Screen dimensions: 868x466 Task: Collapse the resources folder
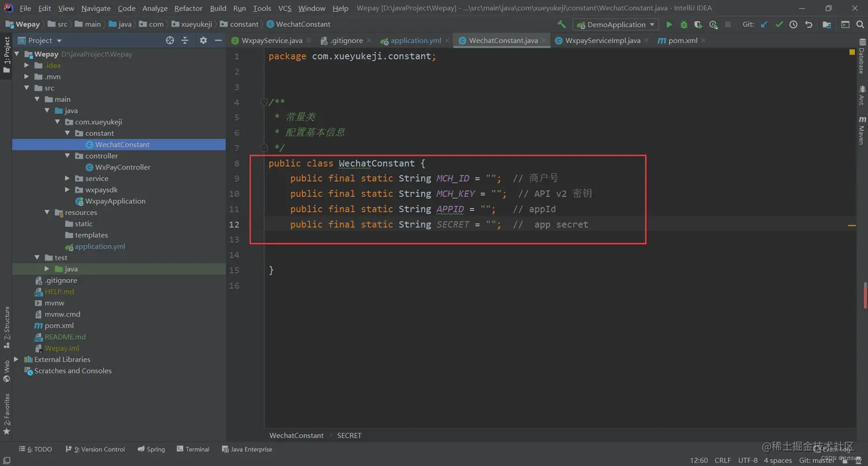[x=47, y=213]
